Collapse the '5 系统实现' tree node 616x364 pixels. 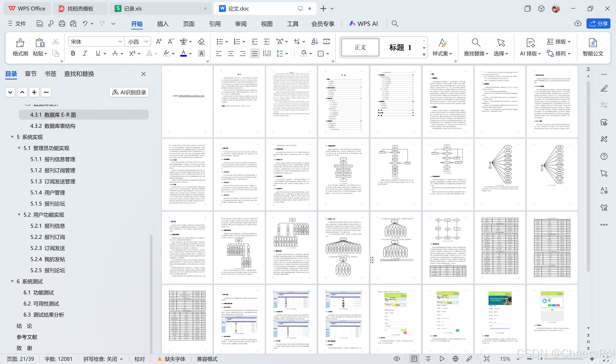12,137
